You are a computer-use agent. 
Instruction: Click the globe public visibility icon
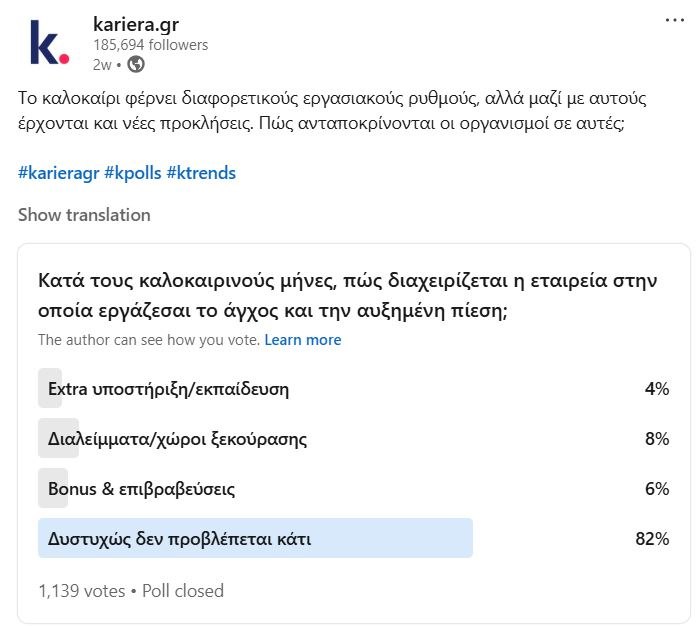(x=136, y=65)
